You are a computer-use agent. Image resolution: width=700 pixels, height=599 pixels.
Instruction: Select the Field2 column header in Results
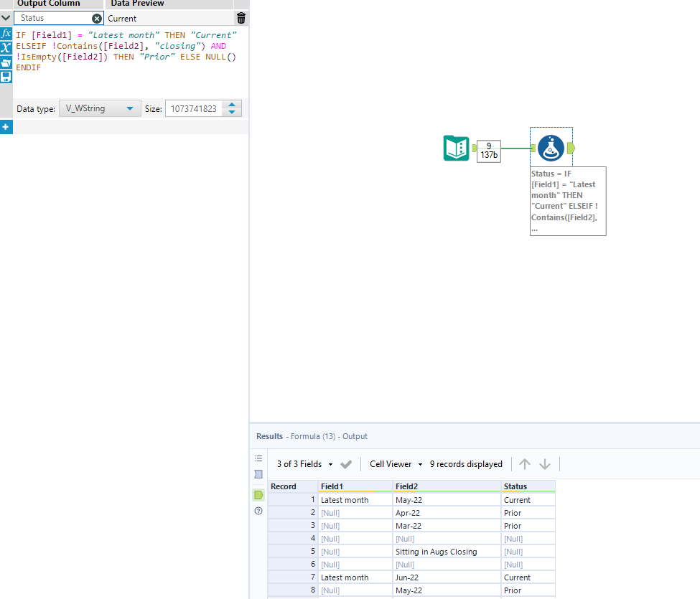(x=445, y=486)
